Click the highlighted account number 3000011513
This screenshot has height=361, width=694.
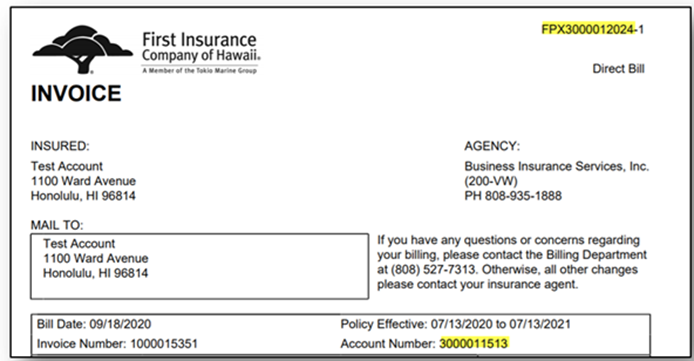point(474,344)
